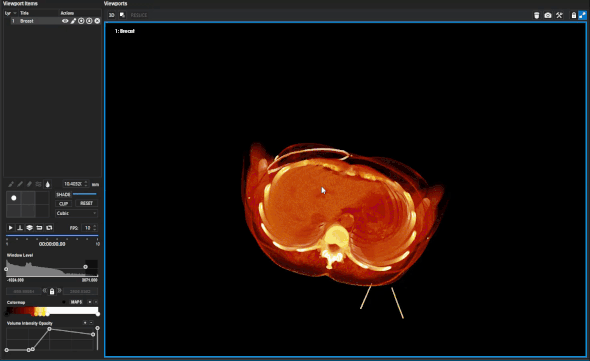Remove the Breast layer with X icon
590x361 pixels.
pos(97,21)
